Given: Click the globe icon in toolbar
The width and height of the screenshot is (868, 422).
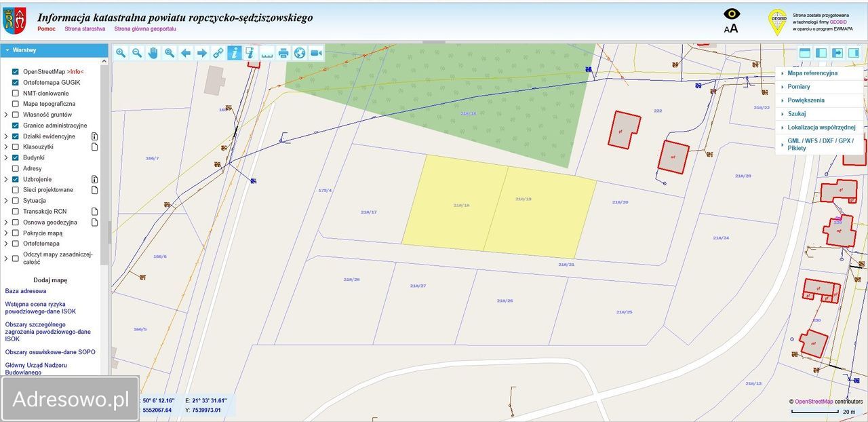Looking at the screenshot, I should 300,53.
